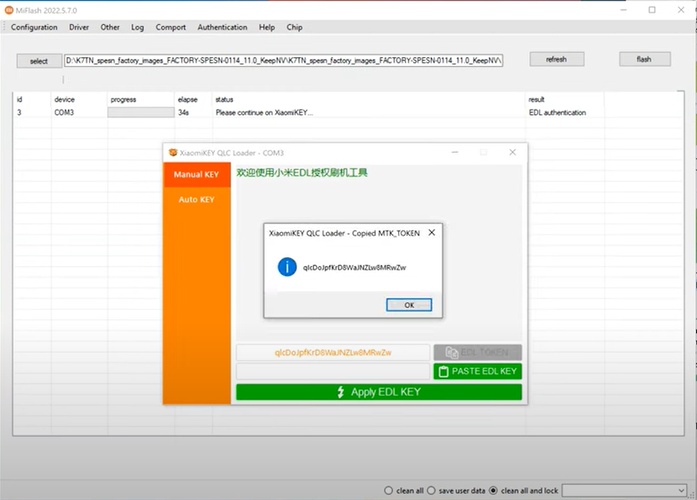
Task: Open the Log menu
Action: [137, 27]
